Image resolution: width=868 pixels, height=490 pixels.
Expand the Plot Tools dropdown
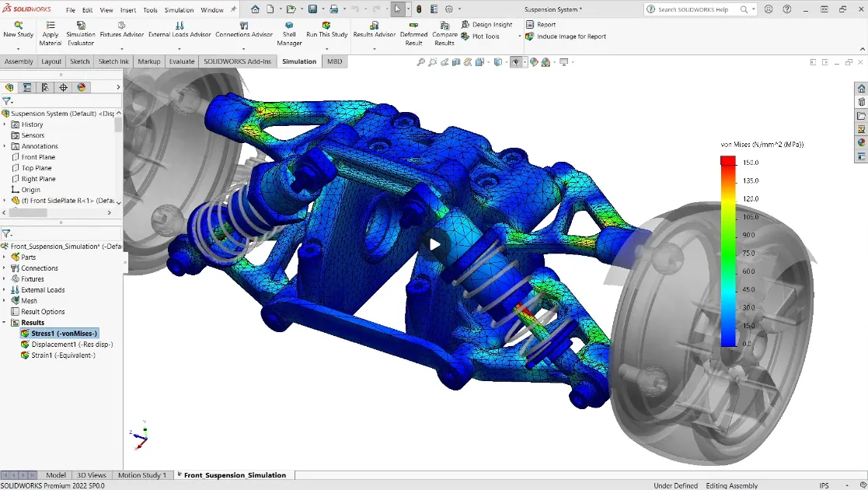point(520,37)
